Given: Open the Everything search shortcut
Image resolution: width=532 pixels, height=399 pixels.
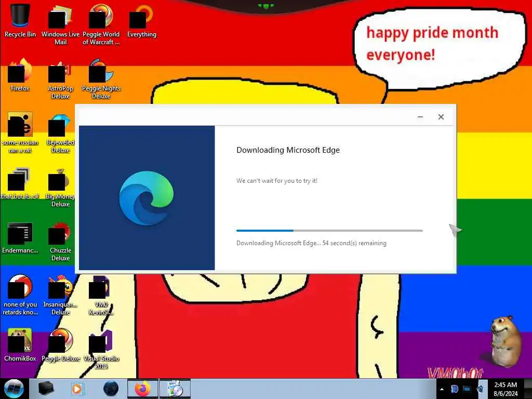Looking at the screenshot, I should [141, 20].
